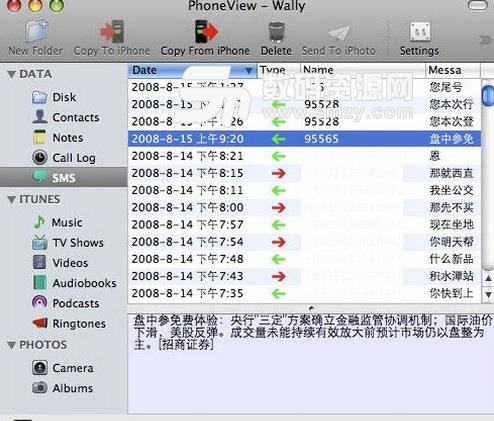Toggle the toolbar pill button in title bar
Screen dimensions: 494x421
pyautogui.click(x=478, y=5)
